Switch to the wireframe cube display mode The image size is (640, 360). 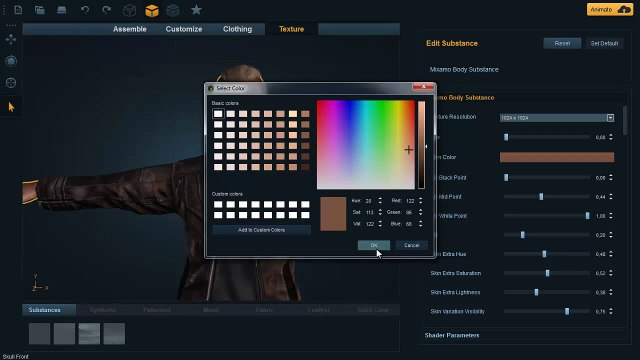coord(129,10)
